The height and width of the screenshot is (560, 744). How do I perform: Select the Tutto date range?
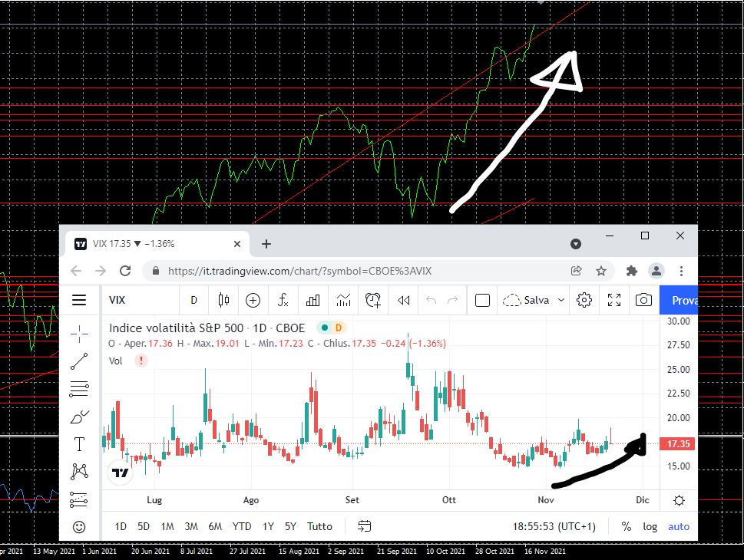319,526
